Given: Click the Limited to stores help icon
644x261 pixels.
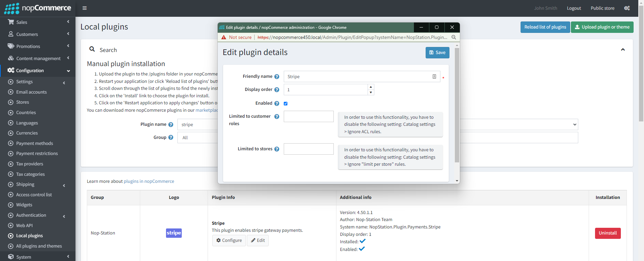Looking at the screenshot, I should pos(277,149).
